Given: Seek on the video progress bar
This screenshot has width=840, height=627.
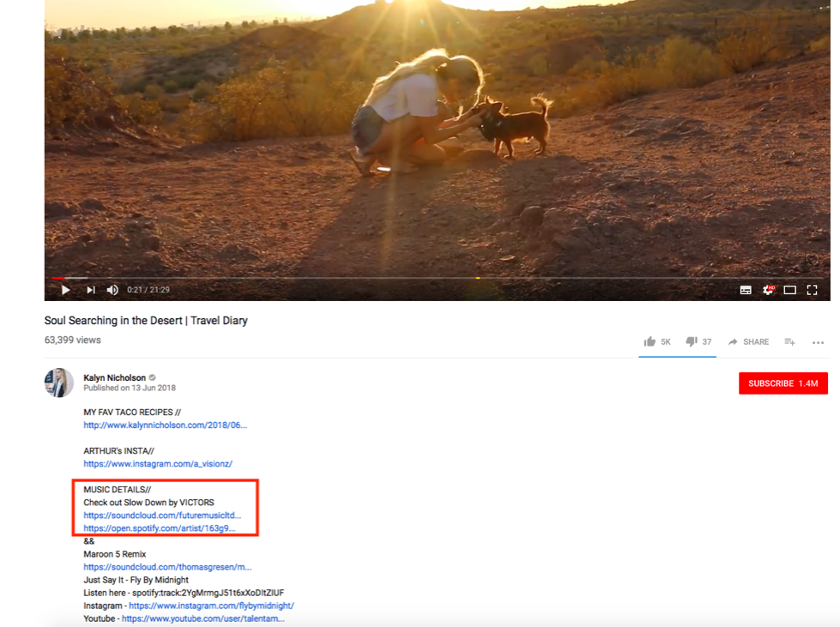Looking at the screenshot, I should (437, 278).
